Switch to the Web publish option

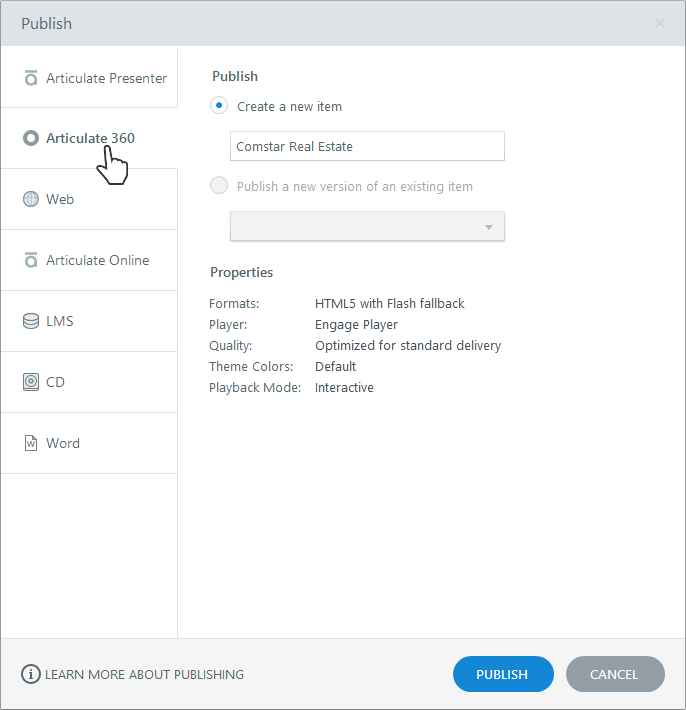[89, 199]
